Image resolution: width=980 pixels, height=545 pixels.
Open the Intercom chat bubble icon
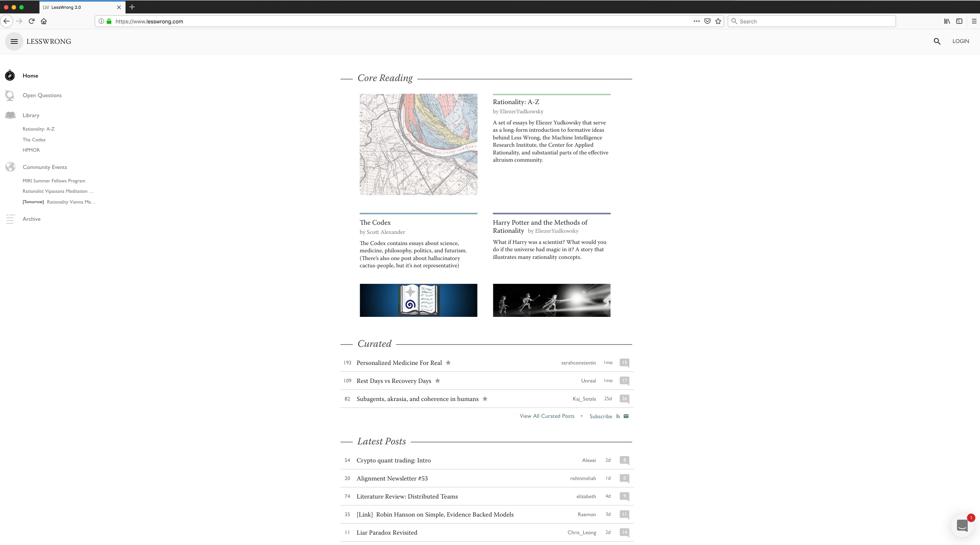[962, 525]
